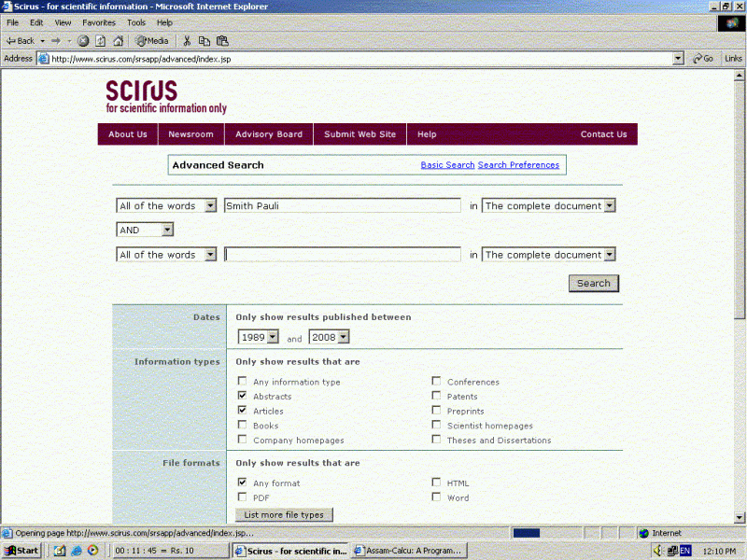
Task: Check the PDF file format checkbox
Action: click(242, 497)
